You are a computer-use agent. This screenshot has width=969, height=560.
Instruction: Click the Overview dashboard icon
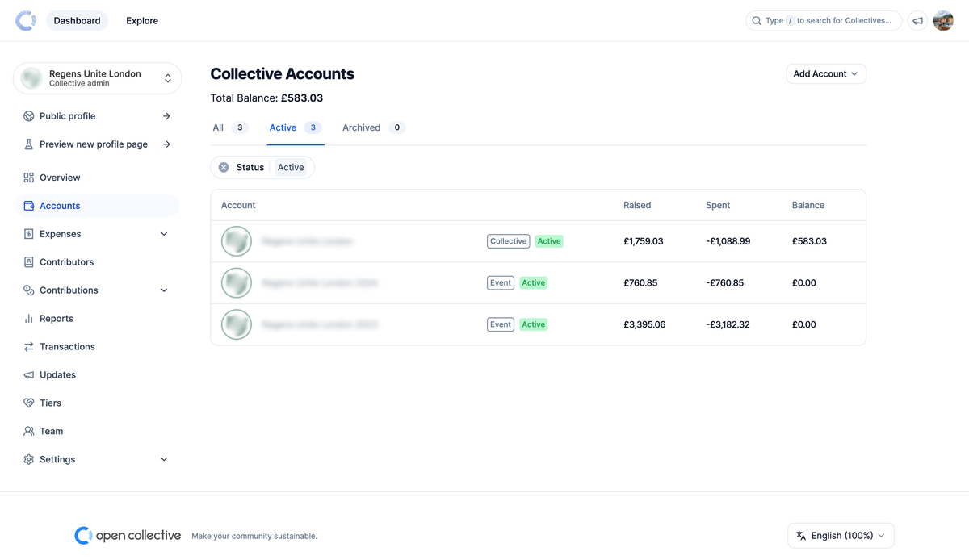click(x=29, y=178)
